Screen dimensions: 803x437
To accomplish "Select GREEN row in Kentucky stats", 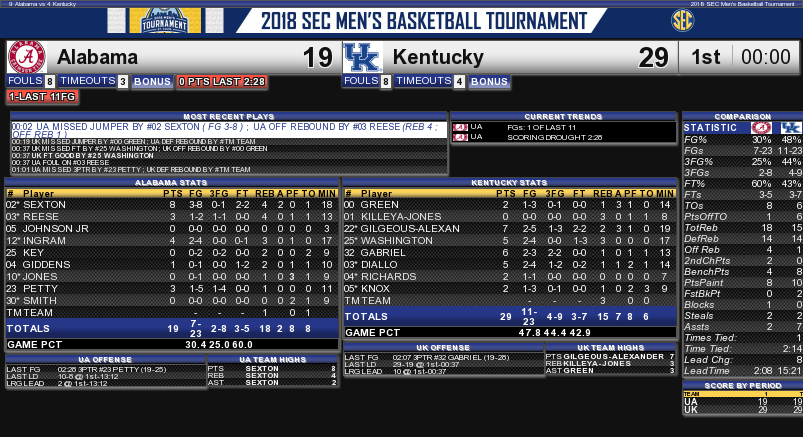I will 510,204.
